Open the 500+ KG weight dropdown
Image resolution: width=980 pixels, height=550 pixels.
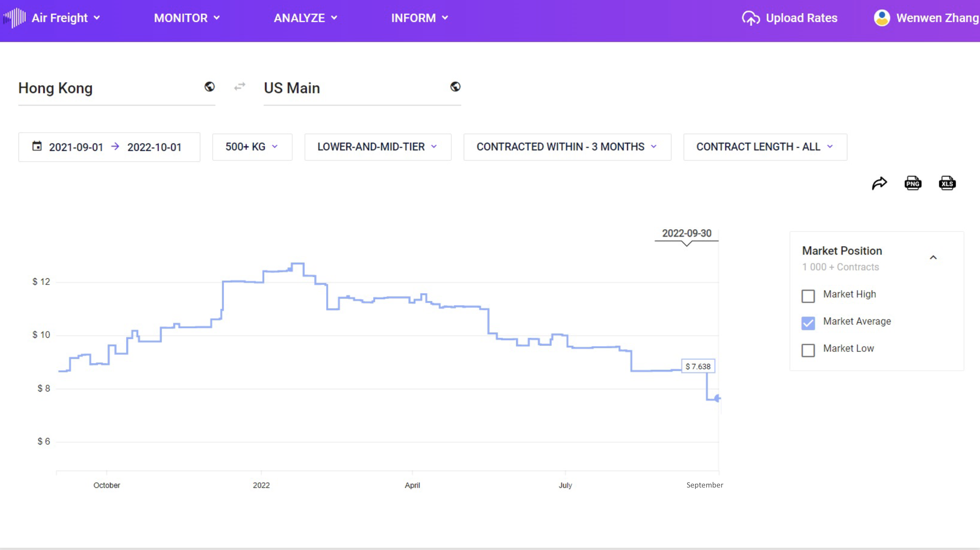pos(252,147)
